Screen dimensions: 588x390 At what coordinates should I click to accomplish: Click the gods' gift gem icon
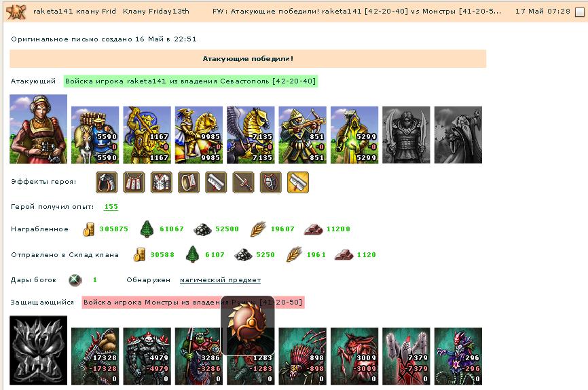75,280
